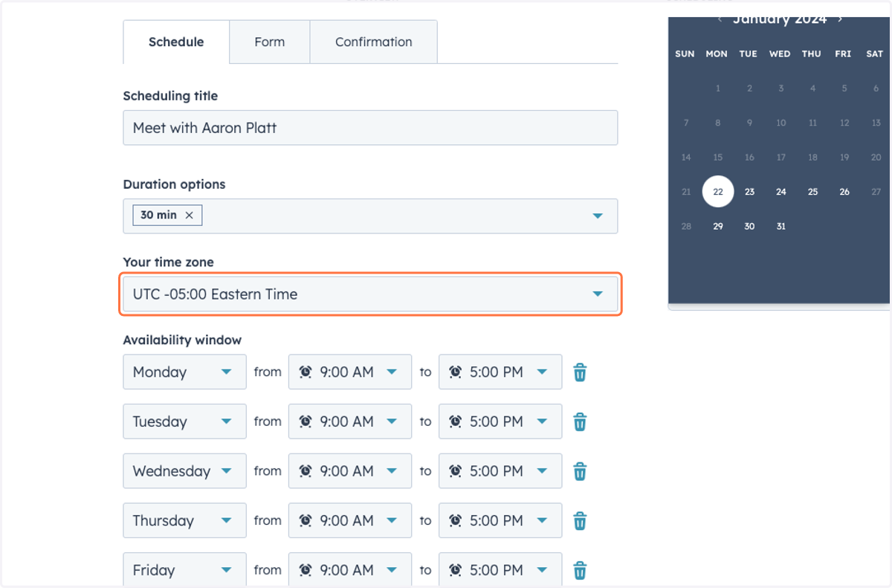Go to next month in calendar

tap(840, 19)
